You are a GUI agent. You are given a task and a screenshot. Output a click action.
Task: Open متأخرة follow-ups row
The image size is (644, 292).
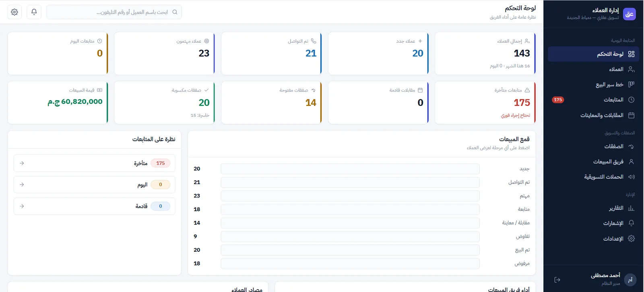[95, 163]
